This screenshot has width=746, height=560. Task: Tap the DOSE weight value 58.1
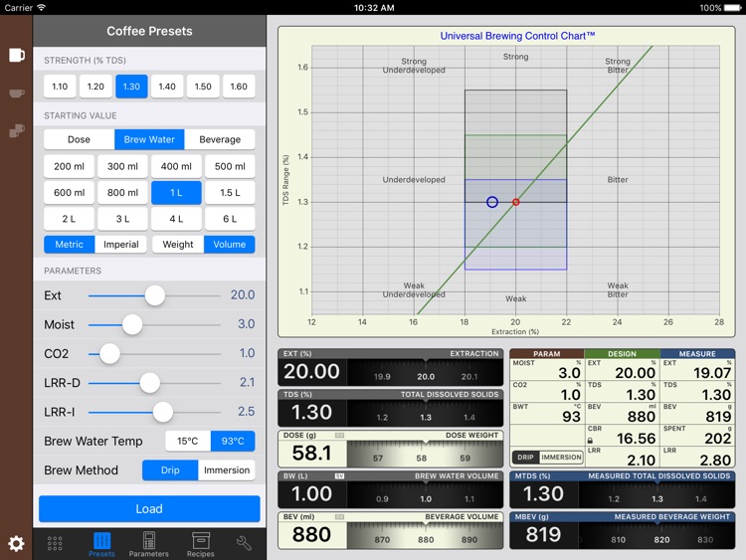[x=311, y=453]
